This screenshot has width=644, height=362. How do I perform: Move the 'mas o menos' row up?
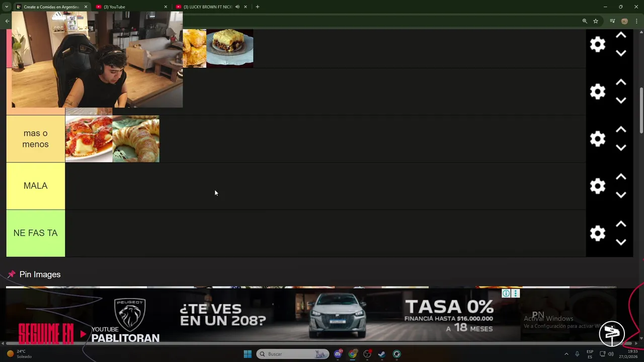click(621, 130)
